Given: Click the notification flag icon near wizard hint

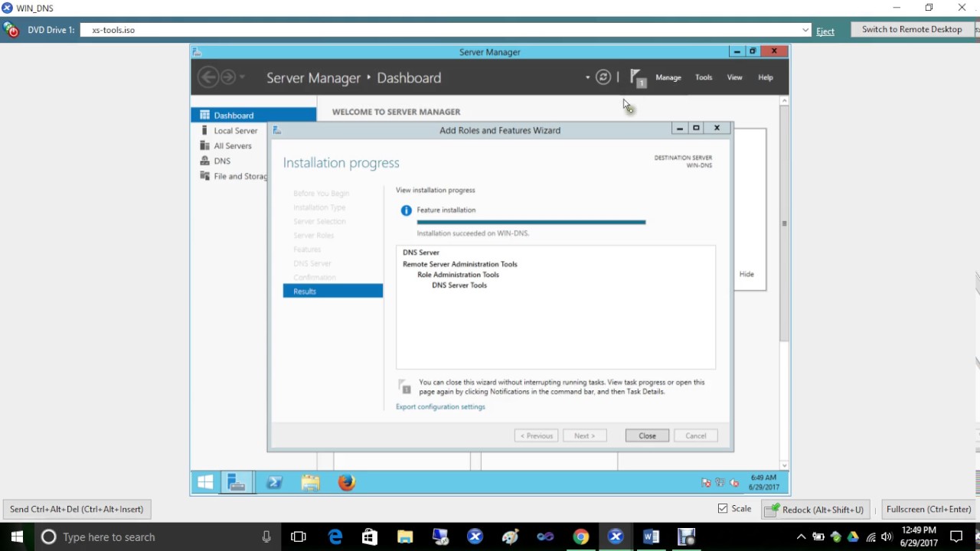Looking at the screenshot, I should 405,386.
